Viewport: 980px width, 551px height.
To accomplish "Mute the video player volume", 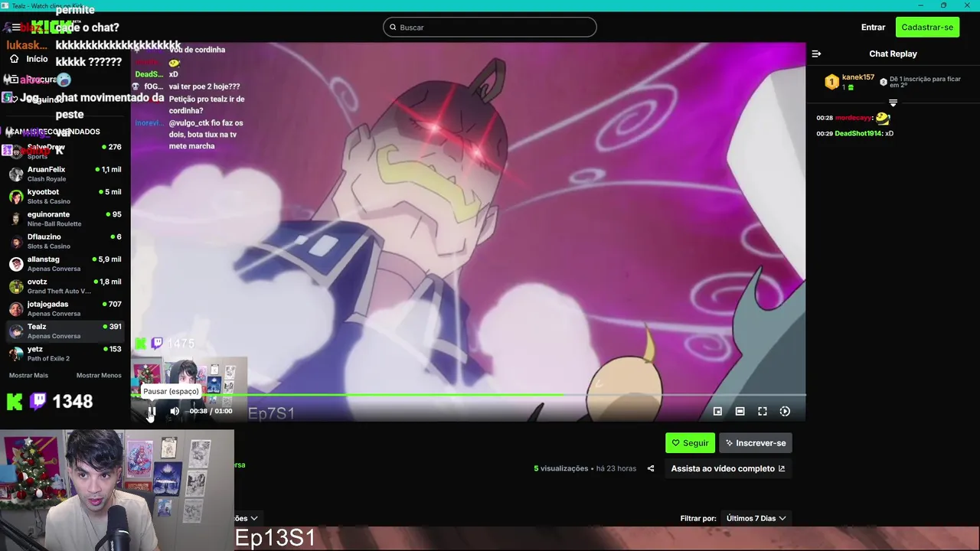I will tap(175, 411).
